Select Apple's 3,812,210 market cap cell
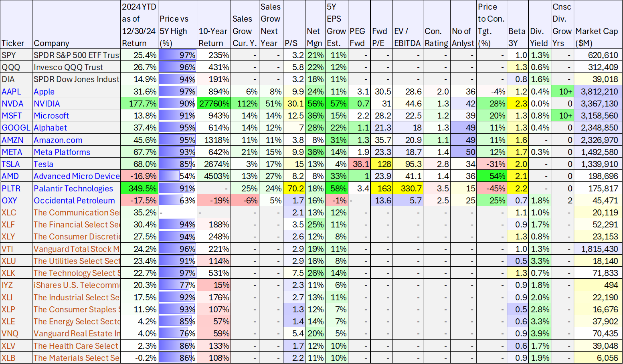The height and width of the screenshot is (364, 623). click(x=598, y=92)
